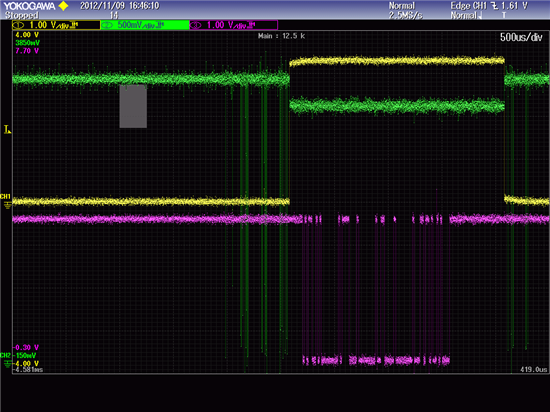Select the CH3 circled number icon
This screenshot has height=412, width=550.
coord(196,25)
